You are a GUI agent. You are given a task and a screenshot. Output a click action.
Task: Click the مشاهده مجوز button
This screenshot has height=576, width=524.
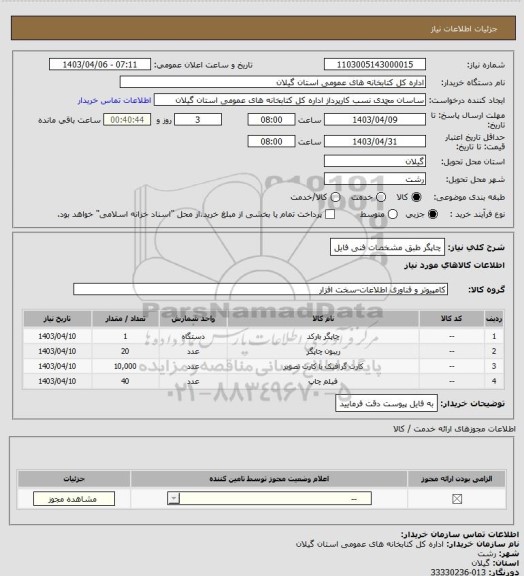(x=74, y=499)
